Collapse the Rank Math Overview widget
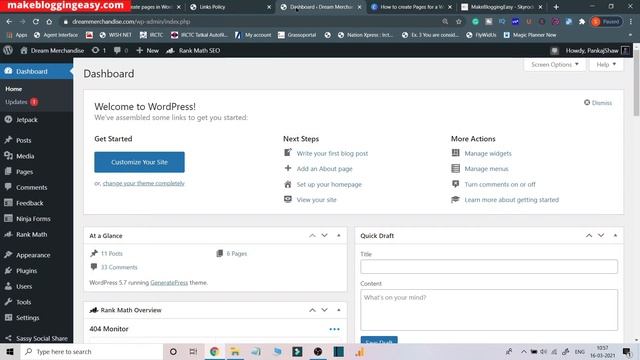The width and height of the screenshot is (640, 360). pyautogui.click(x=339, y=310)
